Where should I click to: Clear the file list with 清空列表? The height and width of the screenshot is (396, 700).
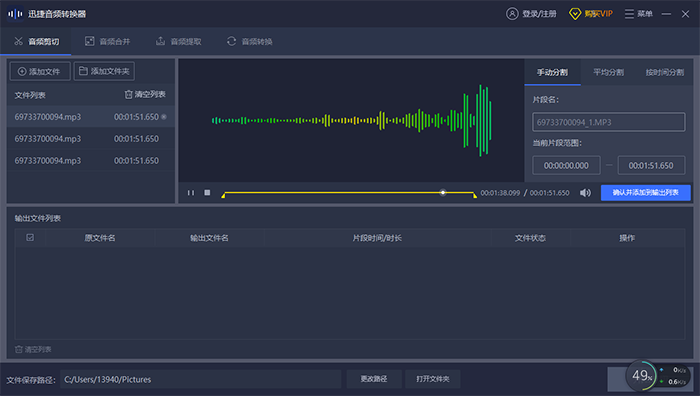tap(145, 94)
